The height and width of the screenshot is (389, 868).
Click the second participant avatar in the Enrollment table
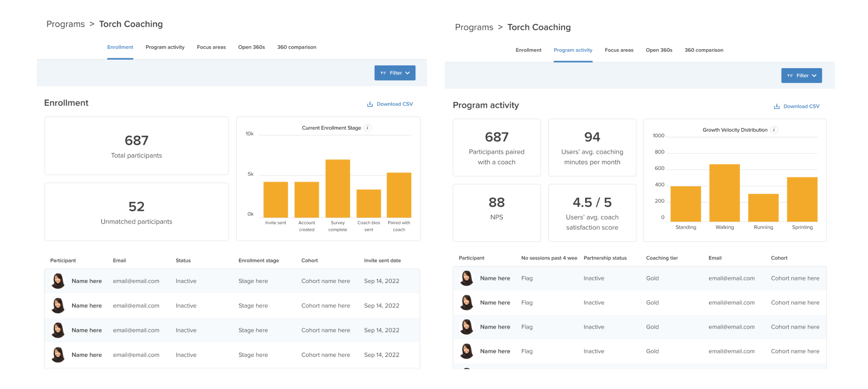(x=58, y=306)
